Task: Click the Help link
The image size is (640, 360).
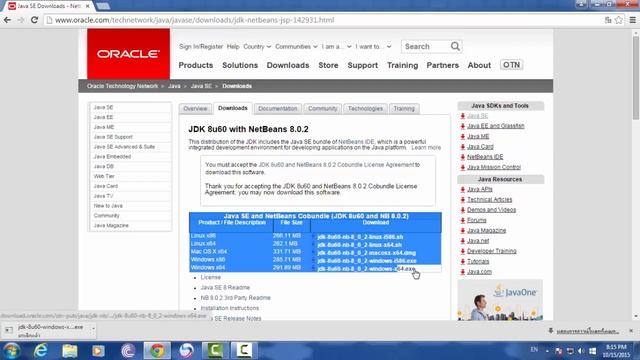Action: 233,47
